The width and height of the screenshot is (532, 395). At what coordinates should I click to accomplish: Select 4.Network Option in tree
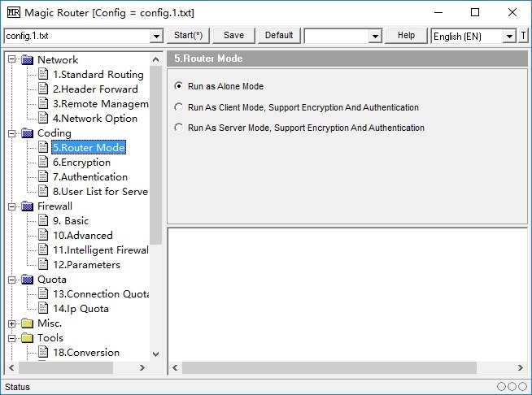click(x=95, y=118)
